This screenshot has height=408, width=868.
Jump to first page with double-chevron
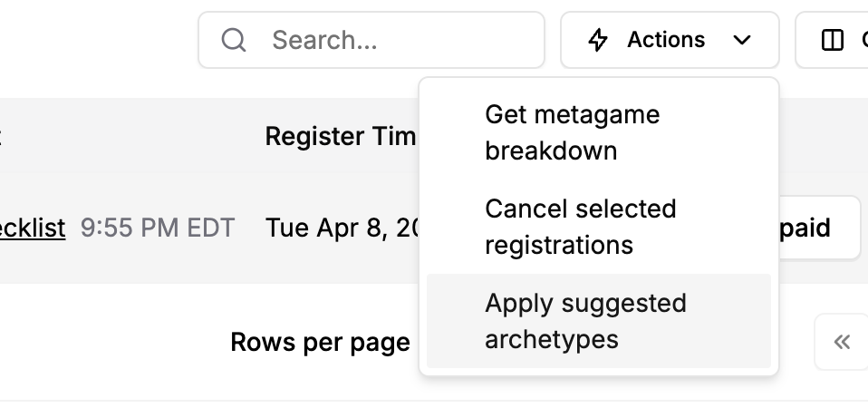coord(842,342)
